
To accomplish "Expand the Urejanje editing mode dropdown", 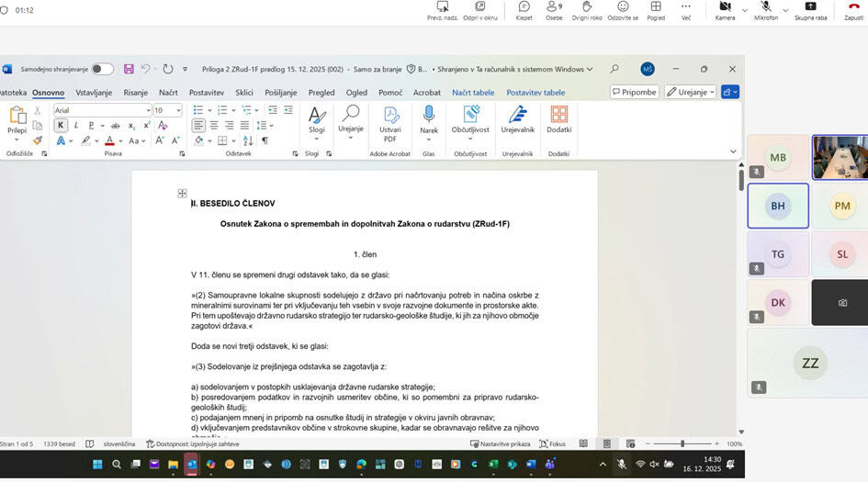I will coord(690,92).
